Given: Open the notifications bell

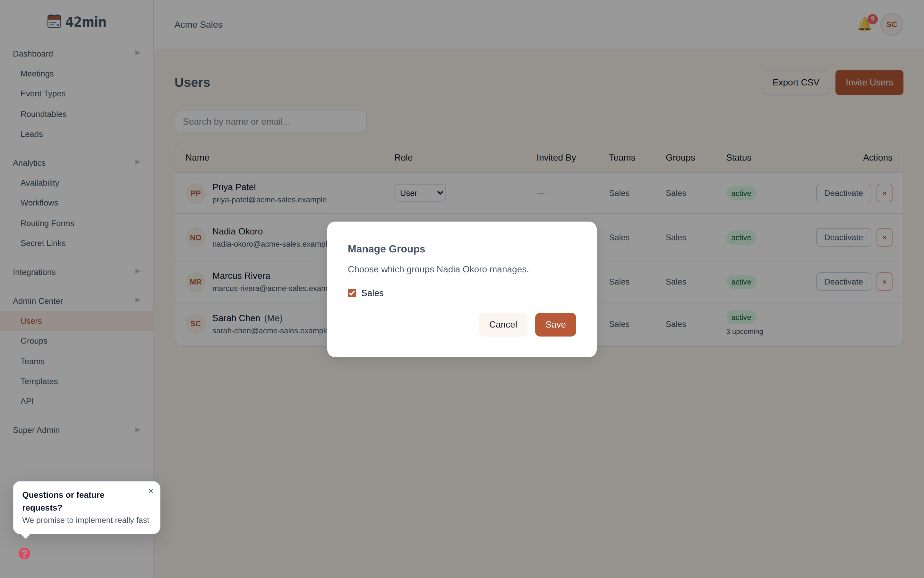Looking at the screenshot, I should [x=864, y=24].
